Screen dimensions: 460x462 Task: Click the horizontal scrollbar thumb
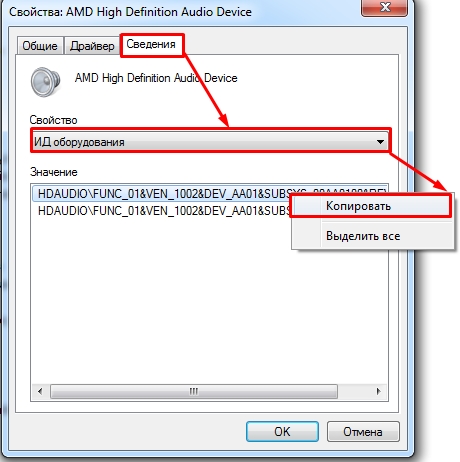pyautogui.click(x=194, y=391)
